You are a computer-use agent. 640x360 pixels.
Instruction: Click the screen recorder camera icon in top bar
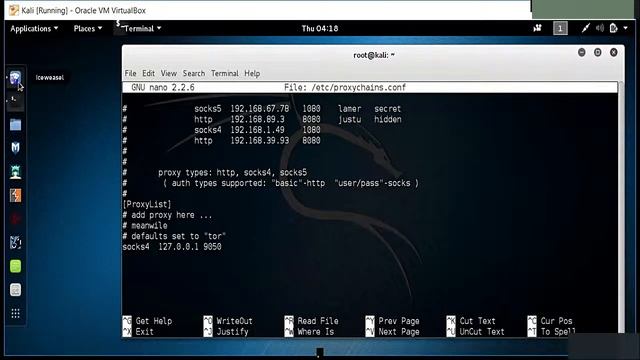pyautogui.click(x=538, y=28)
